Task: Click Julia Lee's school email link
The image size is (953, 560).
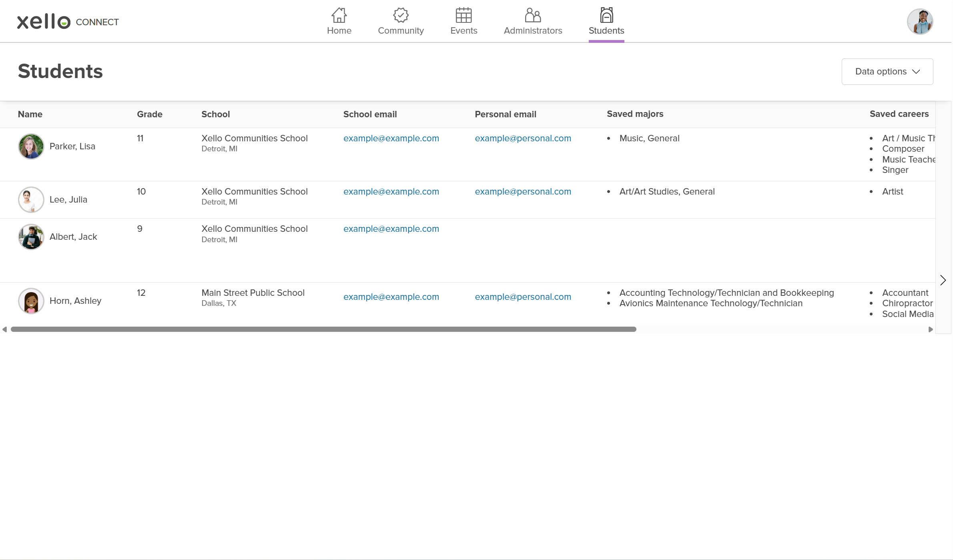Action: click(x=391, y=191)
